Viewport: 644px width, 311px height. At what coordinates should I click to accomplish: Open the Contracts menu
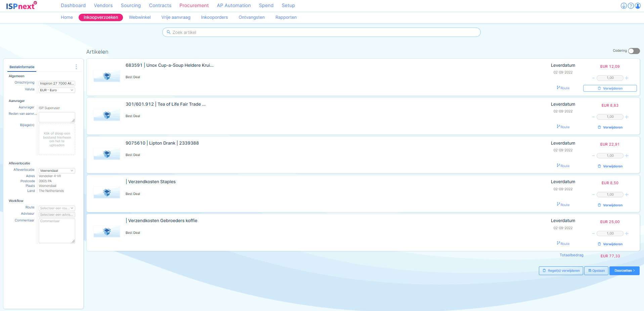pyautogui.click(x=160, y=5)
